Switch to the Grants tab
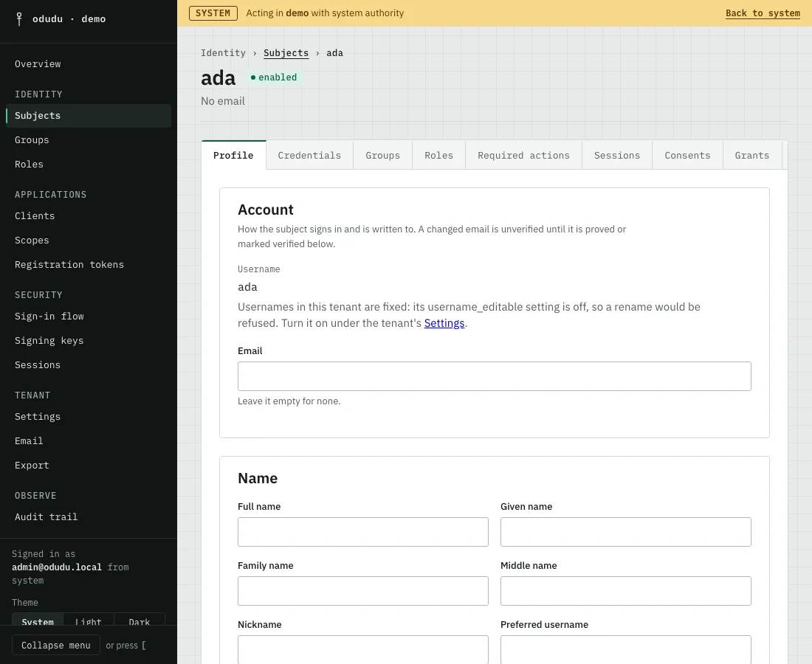The image size is (812, 664). pos(752,156)
